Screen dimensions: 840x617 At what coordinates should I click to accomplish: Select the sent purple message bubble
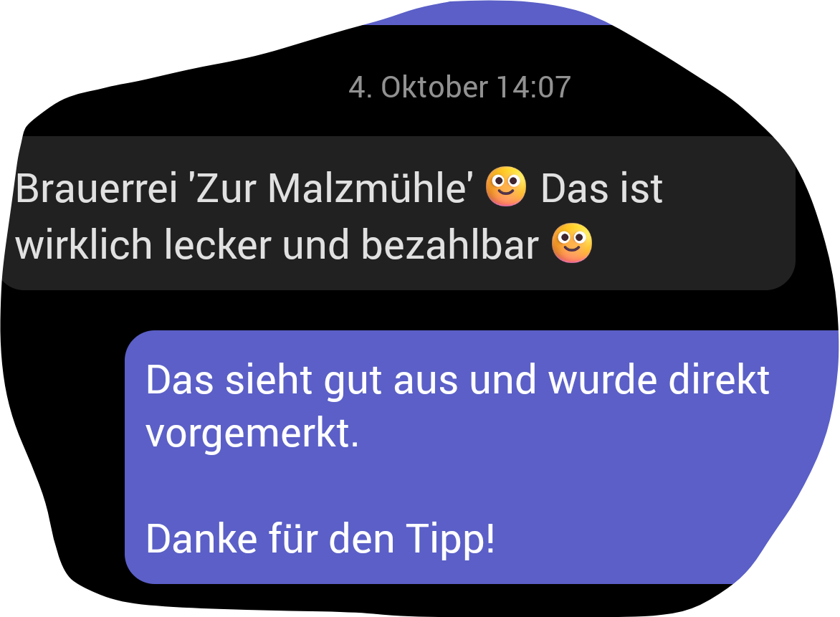click(x=482, y=457)
